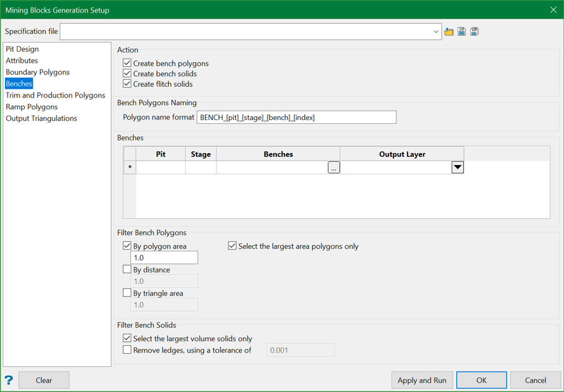Image resolution: width=564 pixels, height=392 pixels.
Task: Toggle Remove ledges tolerance checkbox
Action: click(128, 350)
